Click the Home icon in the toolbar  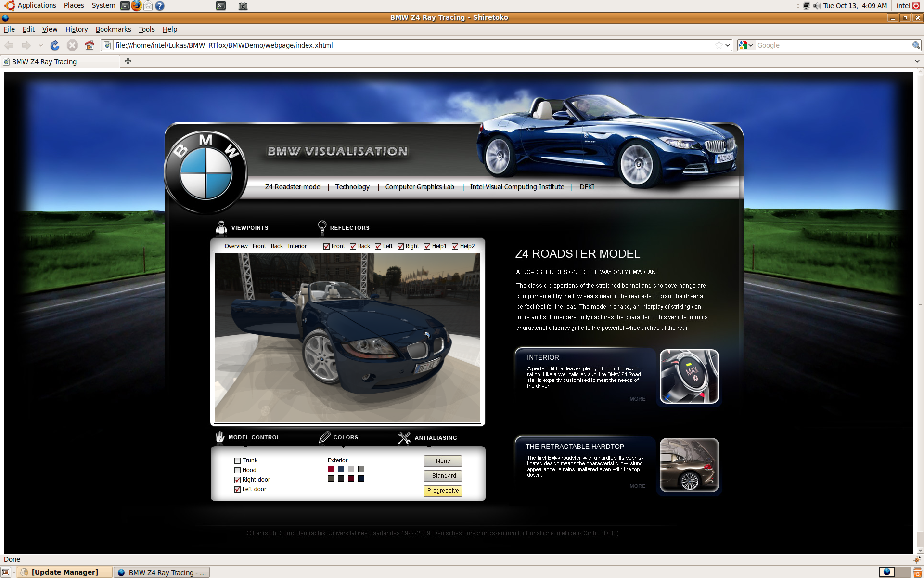pyautogui.click(x=90, y=45)
